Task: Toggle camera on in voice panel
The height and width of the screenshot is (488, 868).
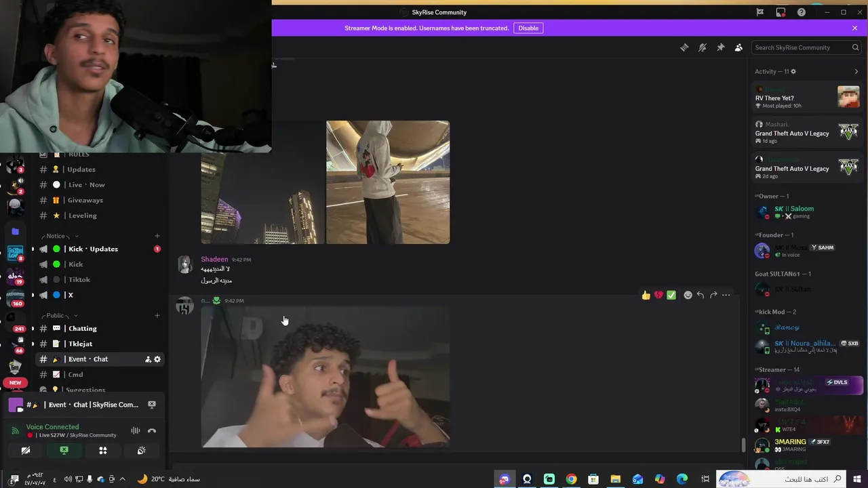Action: tap(26, 450)
